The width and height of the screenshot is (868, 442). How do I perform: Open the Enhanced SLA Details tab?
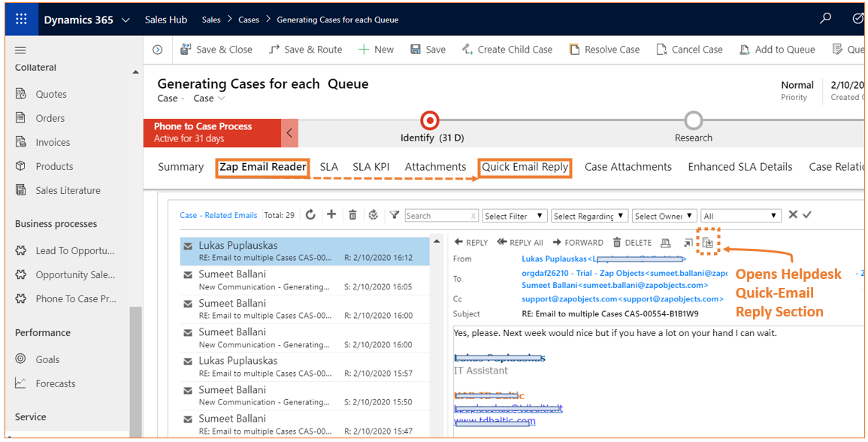740,167
